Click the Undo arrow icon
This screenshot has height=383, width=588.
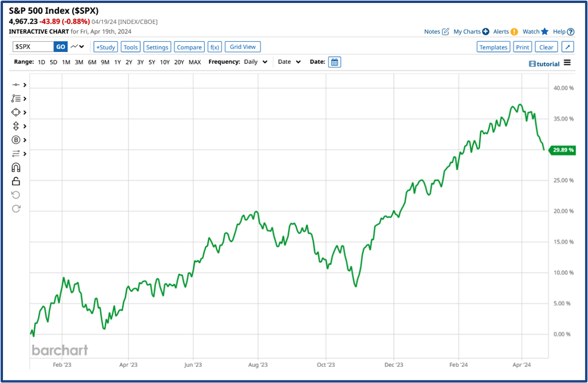coord(15,194)
